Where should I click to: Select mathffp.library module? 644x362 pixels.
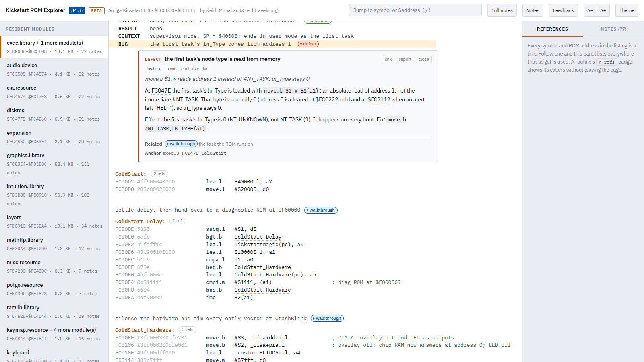click(x=54, y=244)
